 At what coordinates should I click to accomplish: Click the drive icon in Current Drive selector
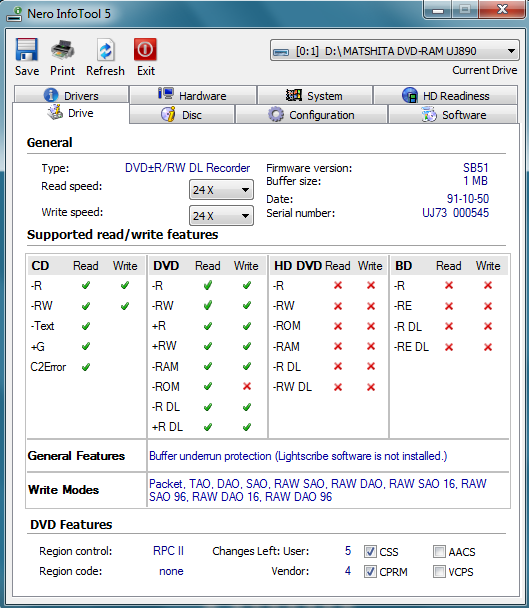tap(281, 52)
